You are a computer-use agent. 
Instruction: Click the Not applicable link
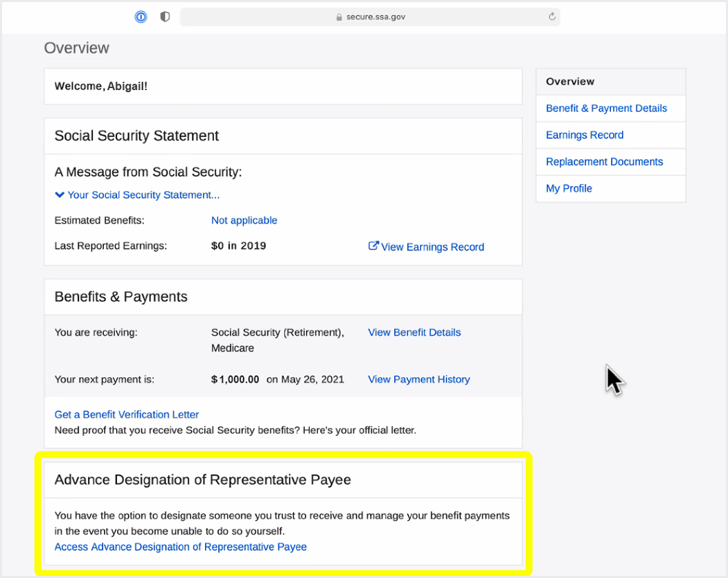point(245,220)
